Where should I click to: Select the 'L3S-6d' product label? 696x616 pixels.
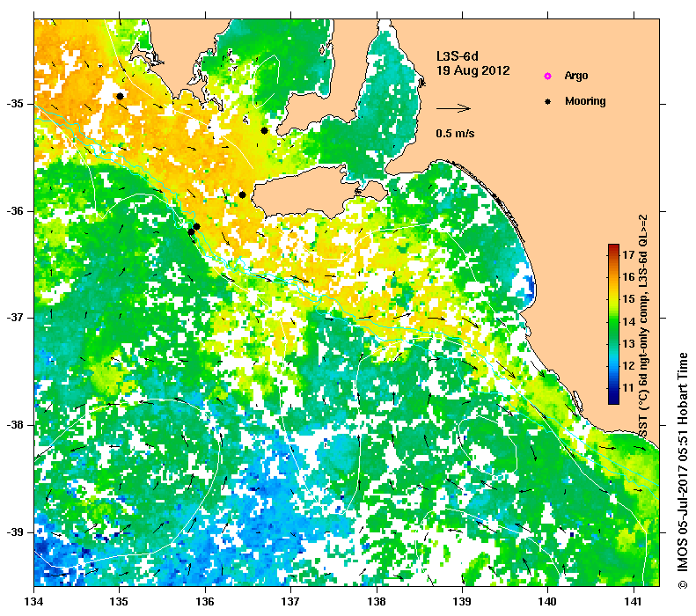[458, 56]
